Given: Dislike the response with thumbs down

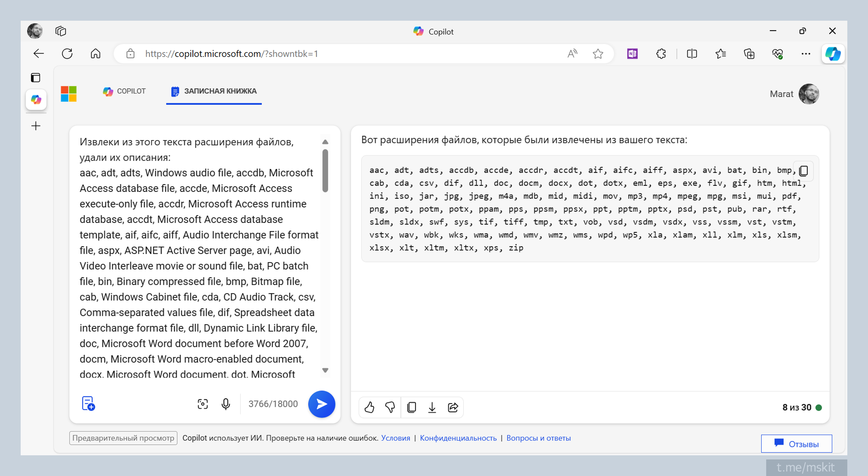Looking at the screenshot, I should click(390, 408).
